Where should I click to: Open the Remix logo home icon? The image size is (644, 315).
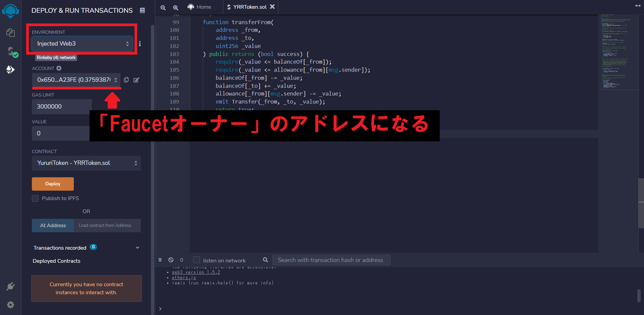click(x=10, y=11)
